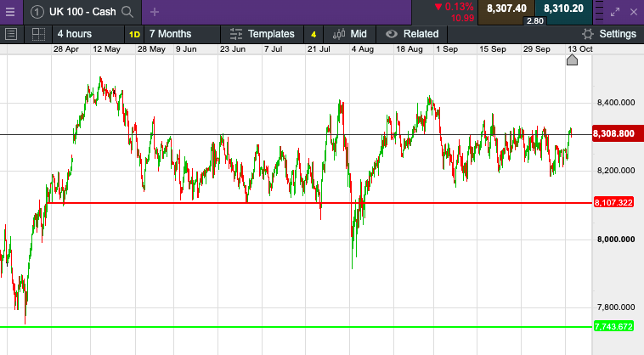This screenshot has height=355, width=644.
Task: Add a new chart tab with plus
Action: point(155,12)
